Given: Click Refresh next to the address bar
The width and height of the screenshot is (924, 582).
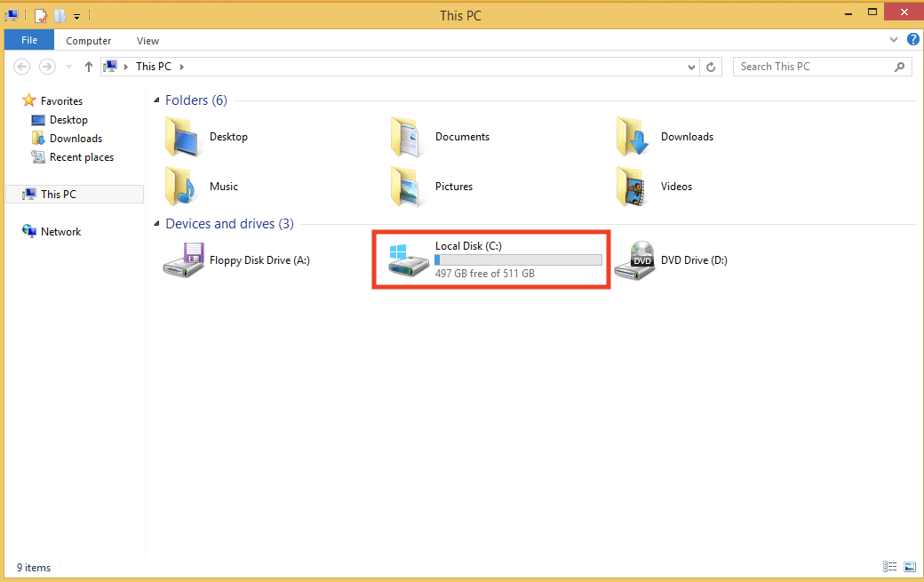Looking at the screenshot, I should 711,67.
